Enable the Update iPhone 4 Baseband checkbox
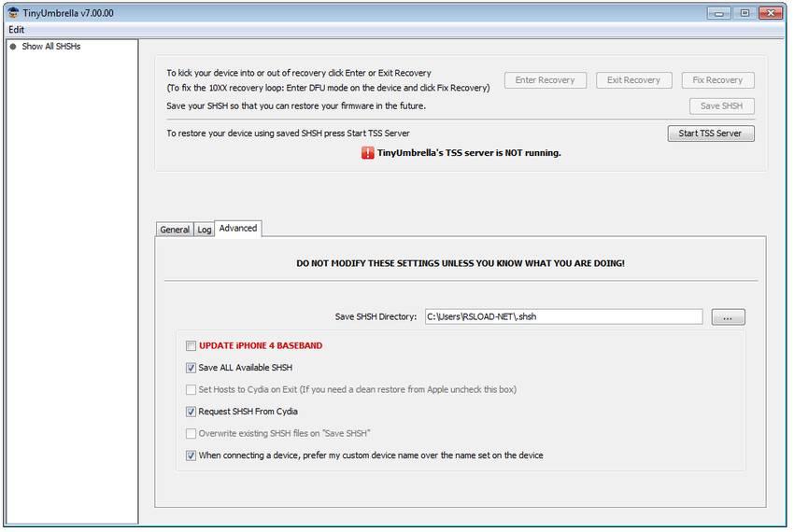 click(191, 345)
